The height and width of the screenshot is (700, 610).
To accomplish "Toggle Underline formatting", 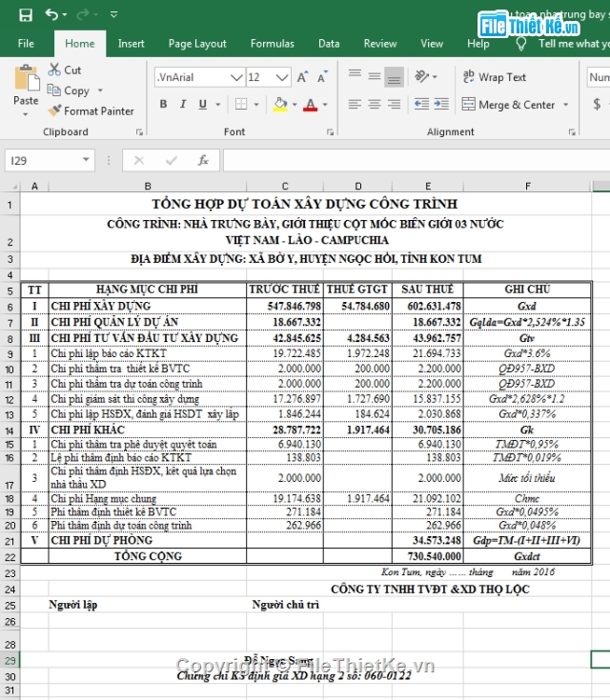I will coord(203,104).
